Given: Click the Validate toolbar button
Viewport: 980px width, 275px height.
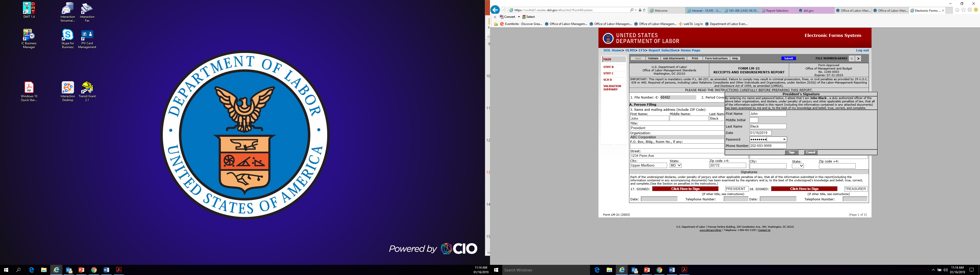Looking at the screenshot, I should point(653,59).
